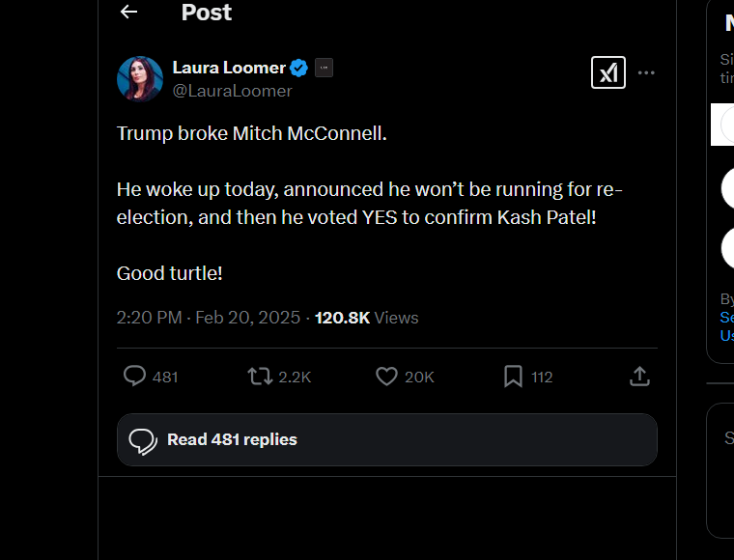Bookmark this post using the bookmark icon
This screenshot has width=734, height=560.
coord(513,377)
